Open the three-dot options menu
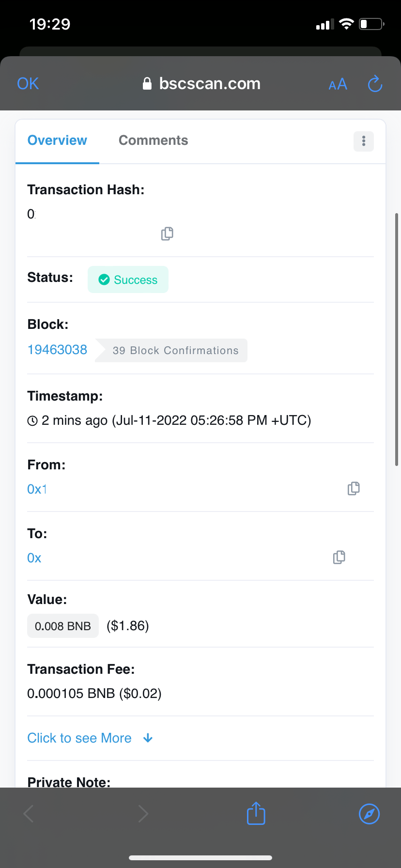Screen dimensions: 401x868 (x=364, y=141)
